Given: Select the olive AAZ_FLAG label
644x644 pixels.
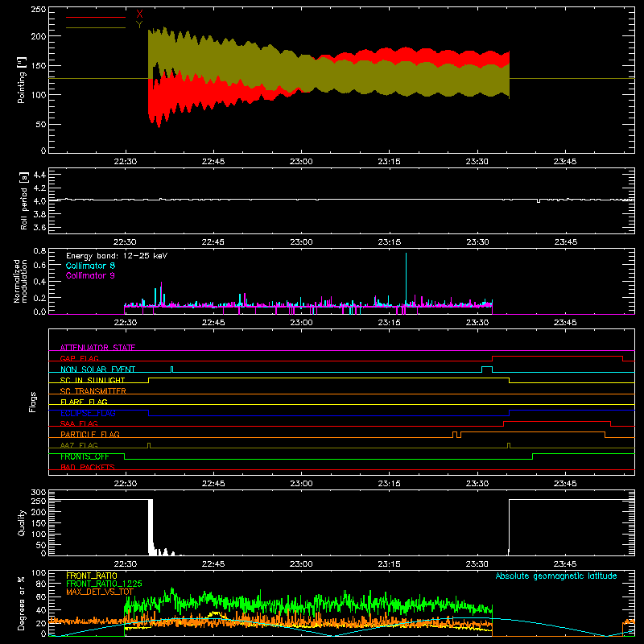Looking at the screenshot, I should tap(79, 445).
